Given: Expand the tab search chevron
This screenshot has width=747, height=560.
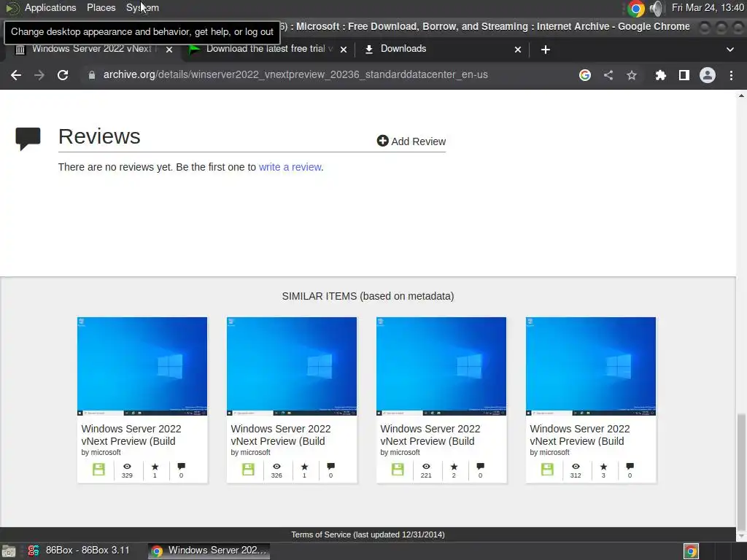Looking at the screenshot, I should click(729, 50).
